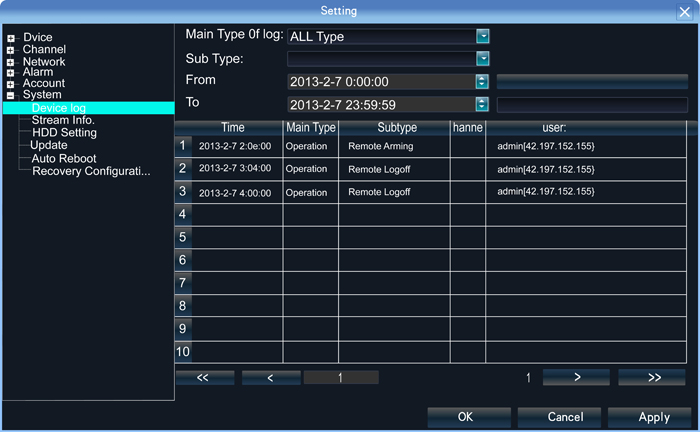Click the OK button
This screenshot has width=700, height=432.
pyautogui.click(x=469, y=417)
